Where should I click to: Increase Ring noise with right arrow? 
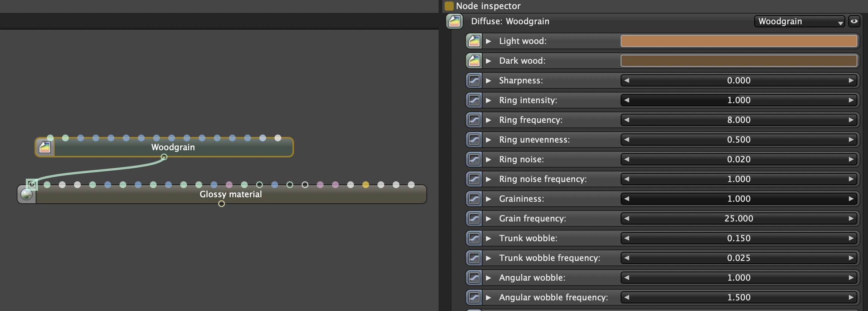[x=851, y=159]
